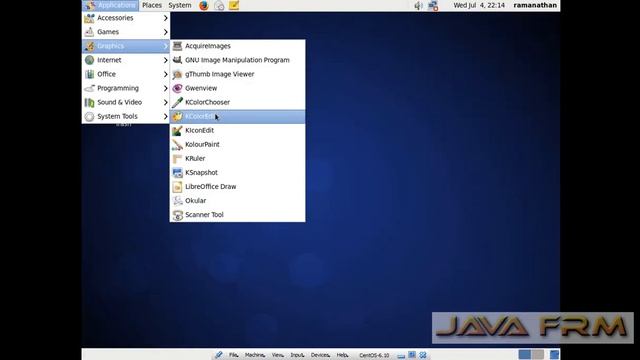640x360 pixels.
Task: Click the Internet globe icon
Action: pos(89,60)
